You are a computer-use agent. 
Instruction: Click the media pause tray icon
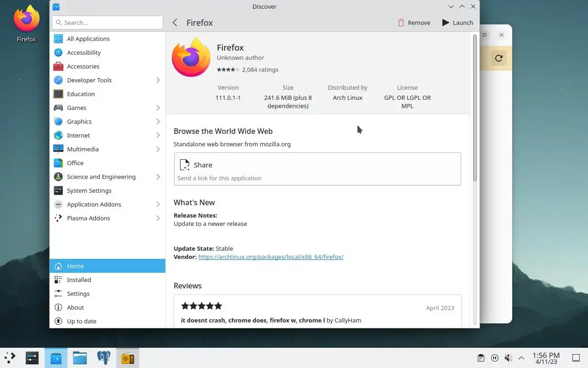(494, 358)
